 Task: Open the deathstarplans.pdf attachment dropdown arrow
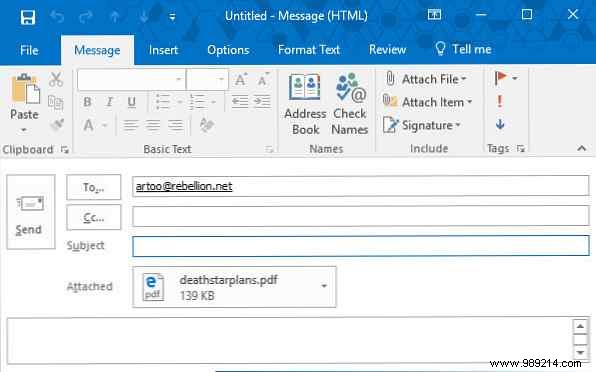coord(324,286)
